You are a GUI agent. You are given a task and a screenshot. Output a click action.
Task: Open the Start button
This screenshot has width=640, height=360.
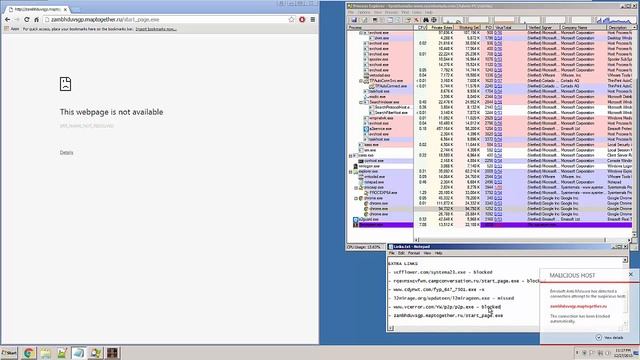coord(9,353)
